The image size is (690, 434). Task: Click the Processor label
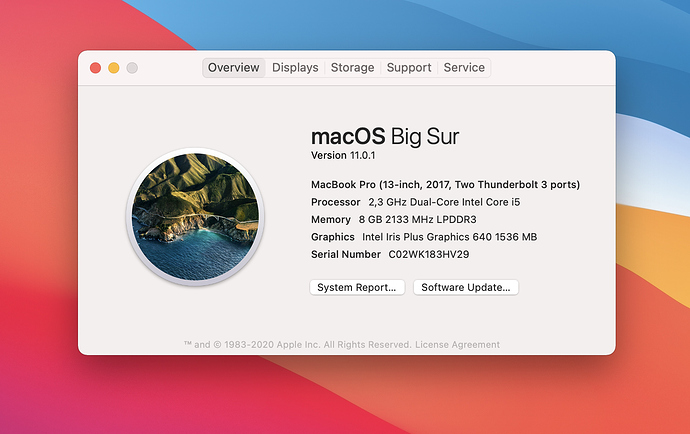(335, 202)
